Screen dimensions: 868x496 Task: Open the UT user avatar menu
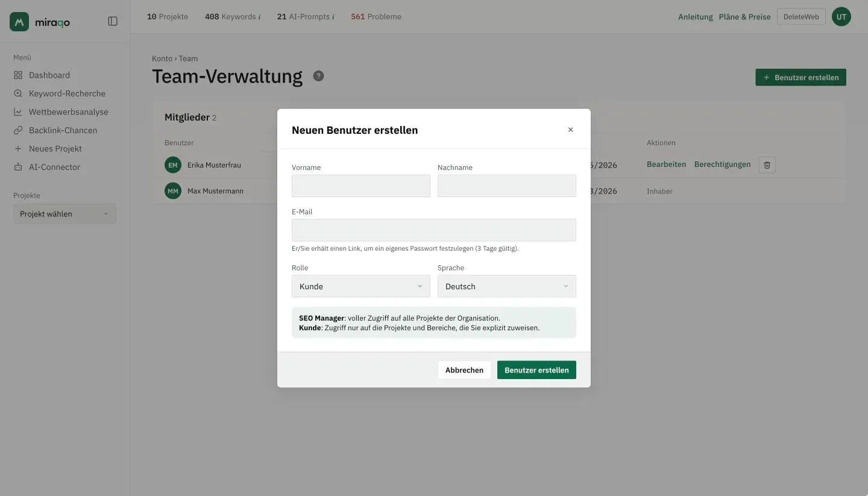click(841, 17)
